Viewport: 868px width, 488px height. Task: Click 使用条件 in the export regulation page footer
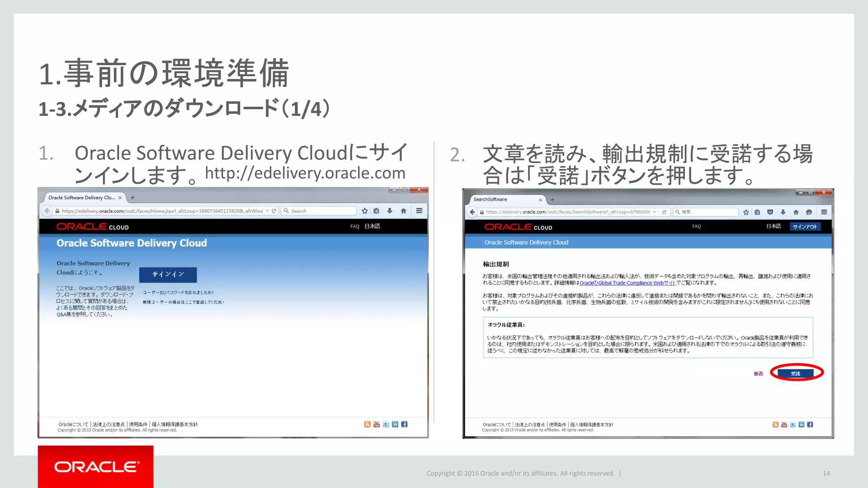pos(557,424)
